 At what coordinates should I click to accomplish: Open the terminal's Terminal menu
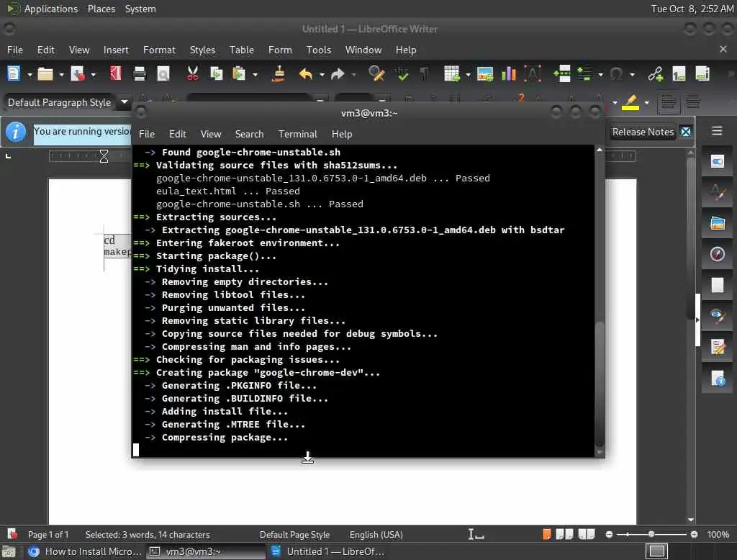pyautogui.click(x=297, y=134)
